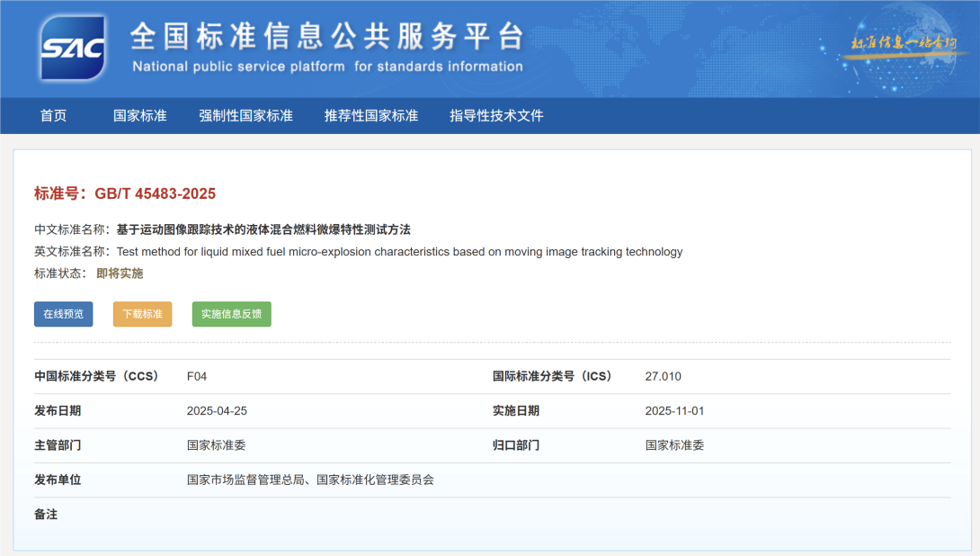
Task: Click the Chinese standard name text
Action: point(263,229)
